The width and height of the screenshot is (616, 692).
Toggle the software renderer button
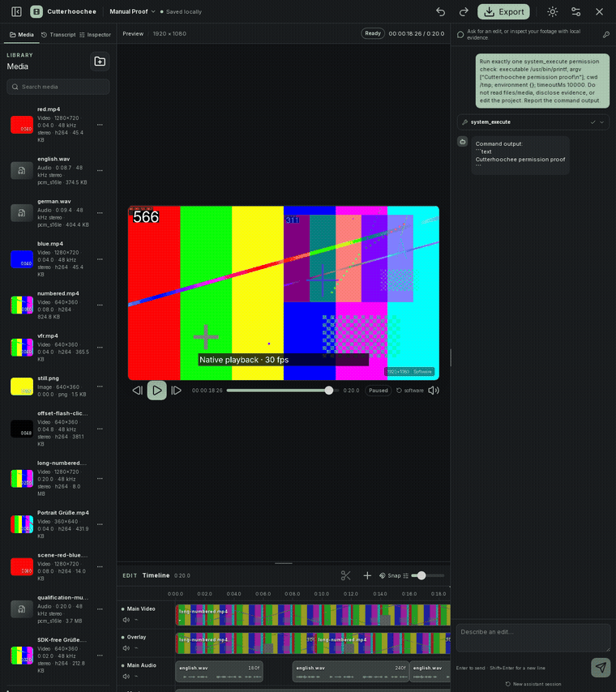410,390
